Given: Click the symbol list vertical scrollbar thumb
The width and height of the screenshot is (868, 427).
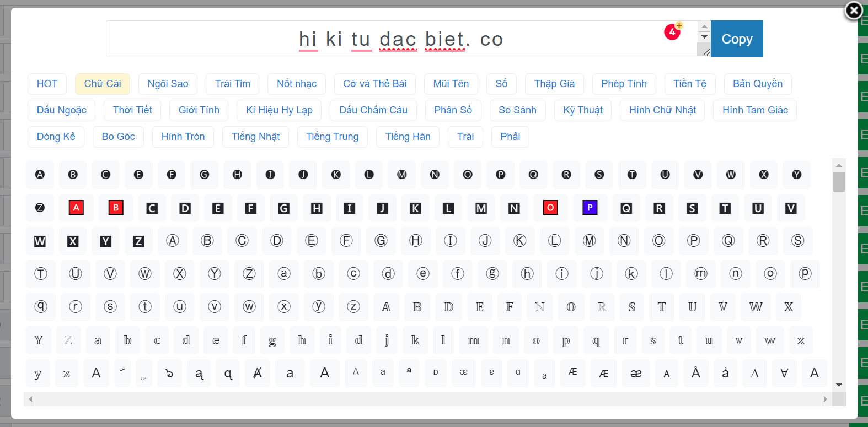Looking at the screenshot, I should point(839,182).
